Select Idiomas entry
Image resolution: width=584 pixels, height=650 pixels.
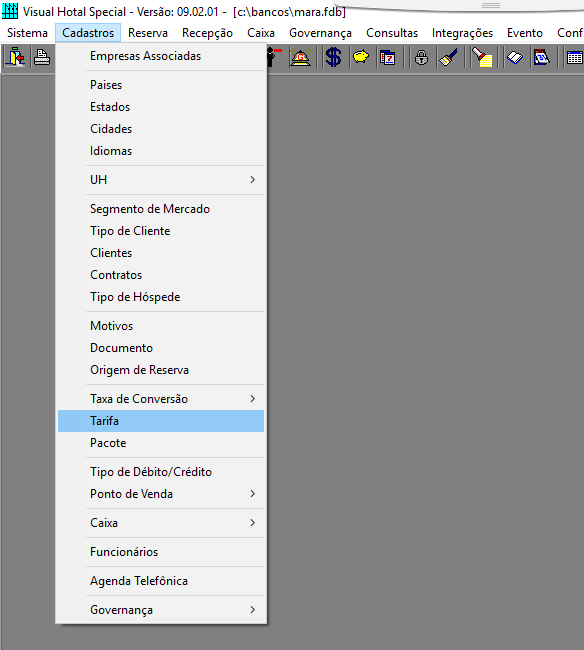161,151
